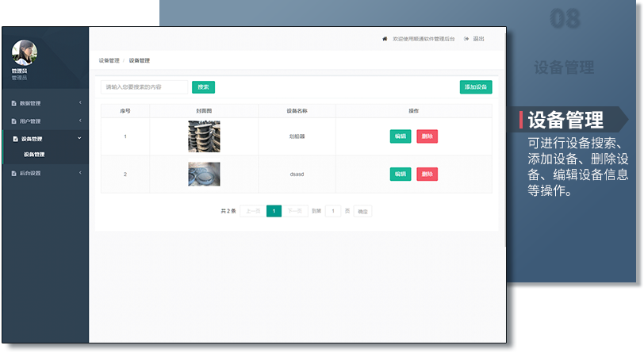Image resolution: width=644 pixels, height=353 pixels.
Task: Click the first 设备管理 breadcrumb link
Action: [109, 60]
